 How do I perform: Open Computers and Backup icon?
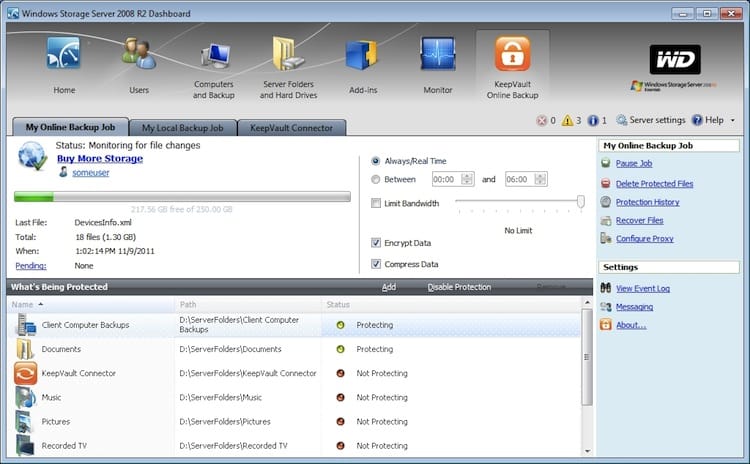click(216, 56)
